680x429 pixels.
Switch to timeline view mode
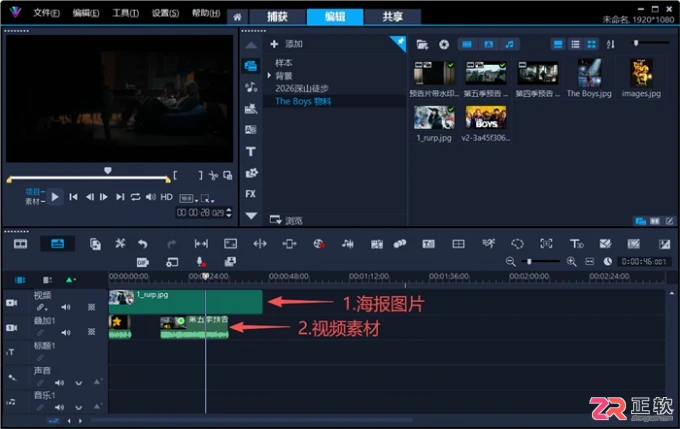pos(57,244)
